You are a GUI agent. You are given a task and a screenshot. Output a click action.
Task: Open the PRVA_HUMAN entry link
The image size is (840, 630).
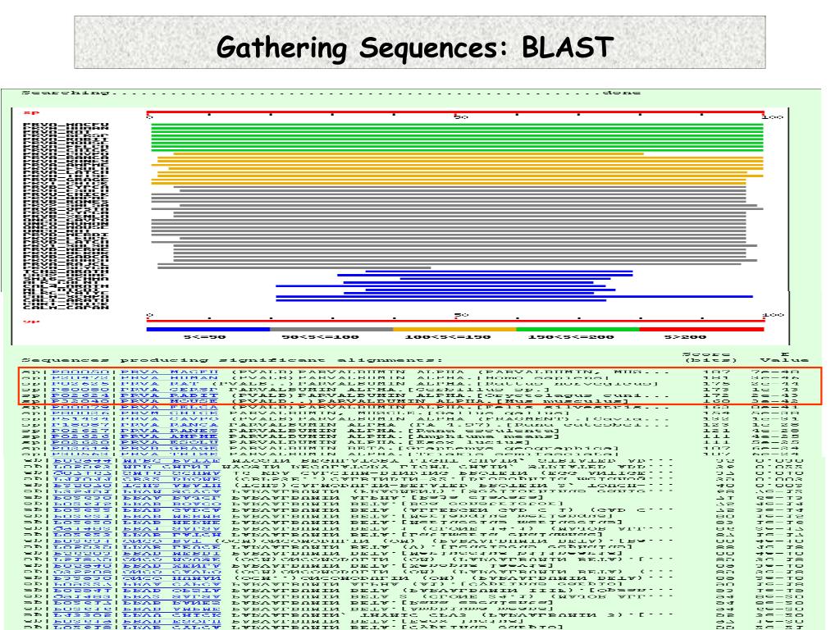click(169, 377)
